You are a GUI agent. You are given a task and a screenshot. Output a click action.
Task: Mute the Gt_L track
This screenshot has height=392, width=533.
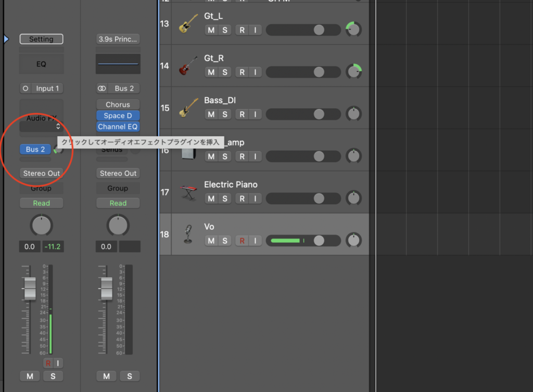click(x=211, y=30)
